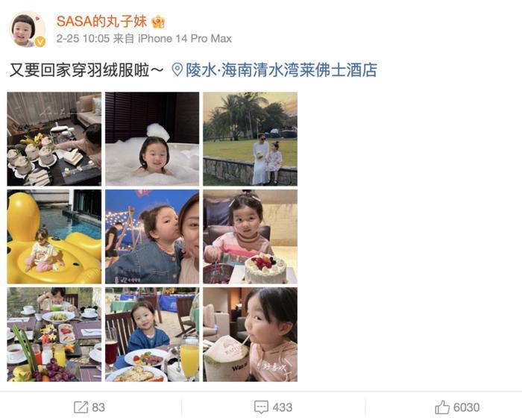Image resolution: width=522 pixels, height=420 pixels.
Task: Click the yellow verified V badge
Action: [40, 42]
